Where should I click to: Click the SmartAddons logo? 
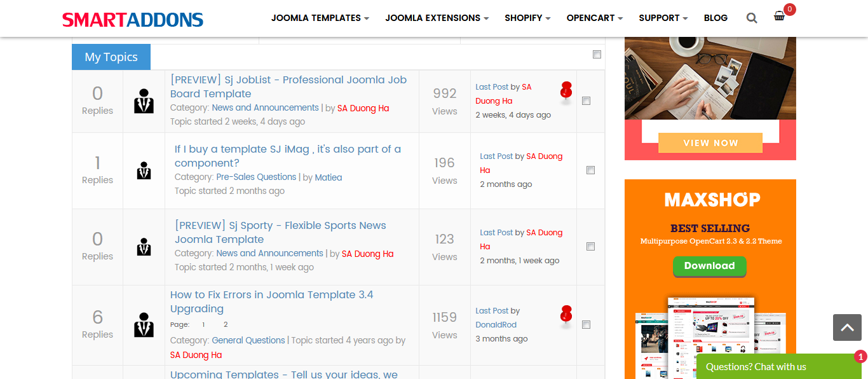pyautogui.click(x=133, y=19)
